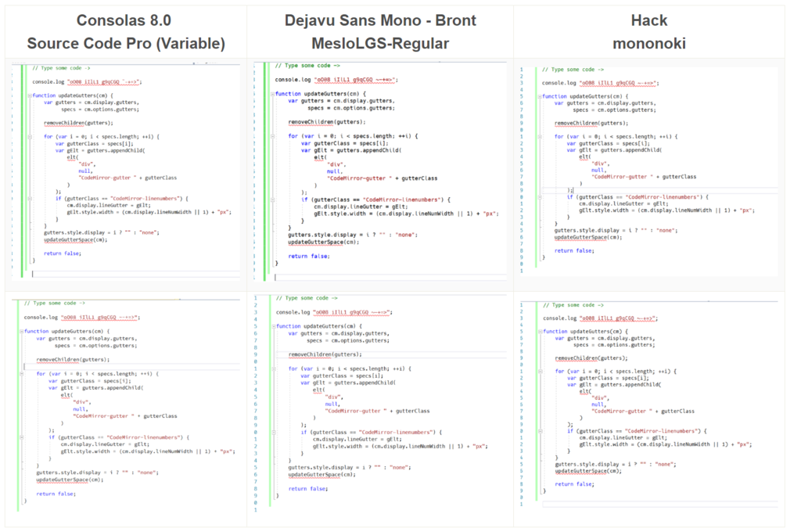
Task: Click the console.log line in the mononoki sample
Action: [x=600, y=318]
